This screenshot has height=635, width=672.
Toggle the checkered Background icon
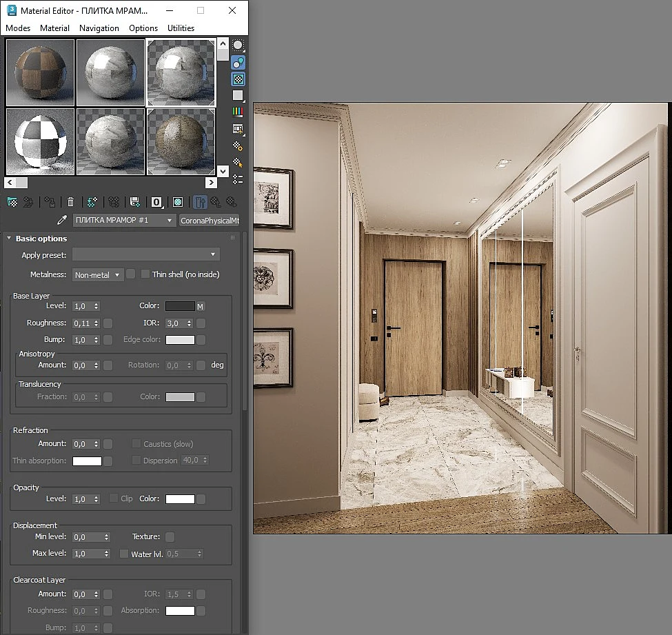click(238, 79)
